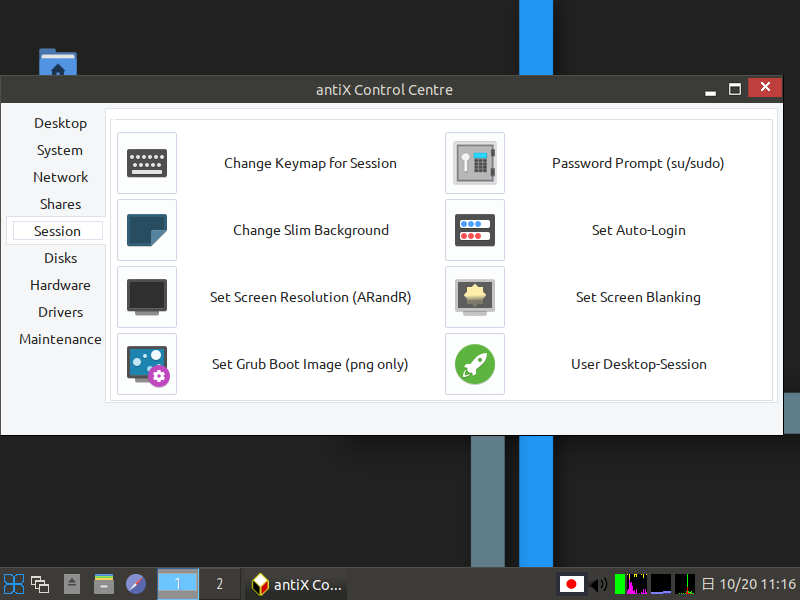Switch to workspace 1 in pager
The height and width of the screenshot is (600, 800).
(x=178, y=584)
